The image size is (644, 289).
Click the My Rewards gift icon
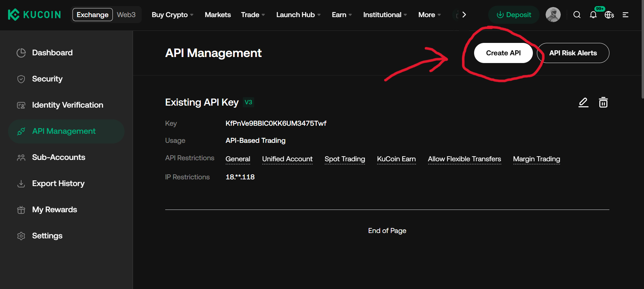click(21, 210)
